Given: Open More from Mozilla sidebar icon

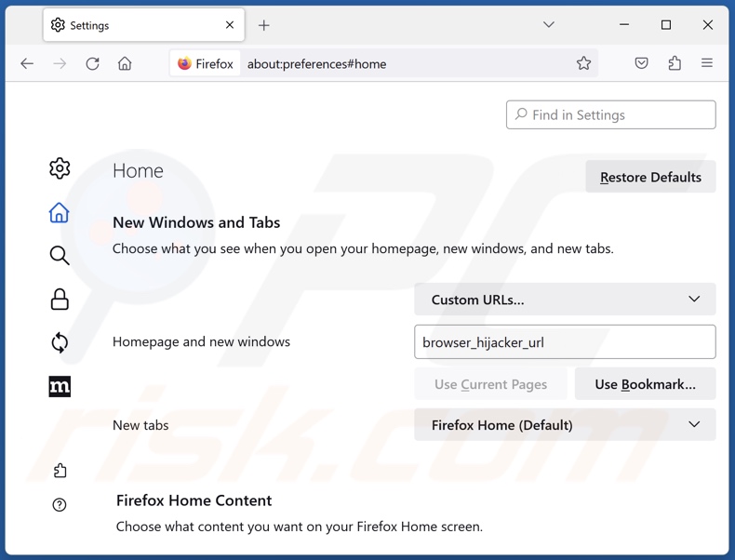Looking at the screenshot, I should pos(60,386).
